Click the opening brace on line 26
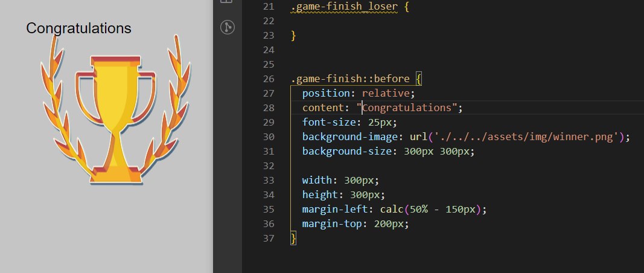Screen dimensions: 644x273 419,79
